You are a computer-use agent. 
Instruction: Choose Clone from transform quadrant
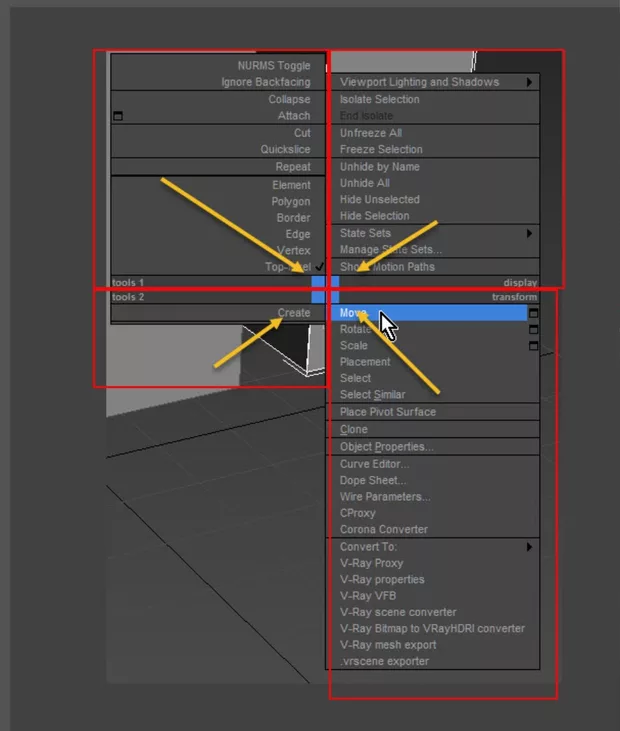click(x=354, y=429)
